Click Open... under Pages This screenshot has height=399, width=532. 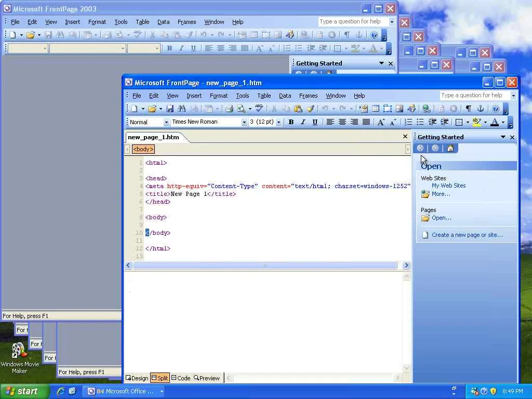click(442, 218)
